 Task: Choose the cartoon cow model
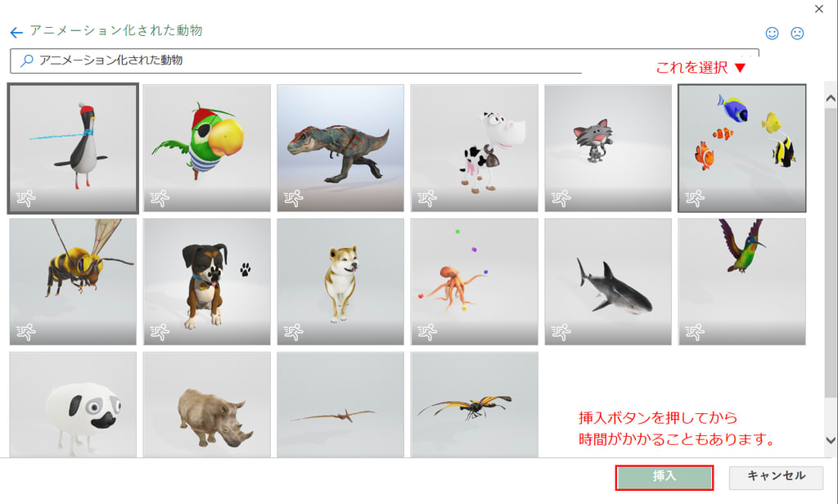coord(474,148)
